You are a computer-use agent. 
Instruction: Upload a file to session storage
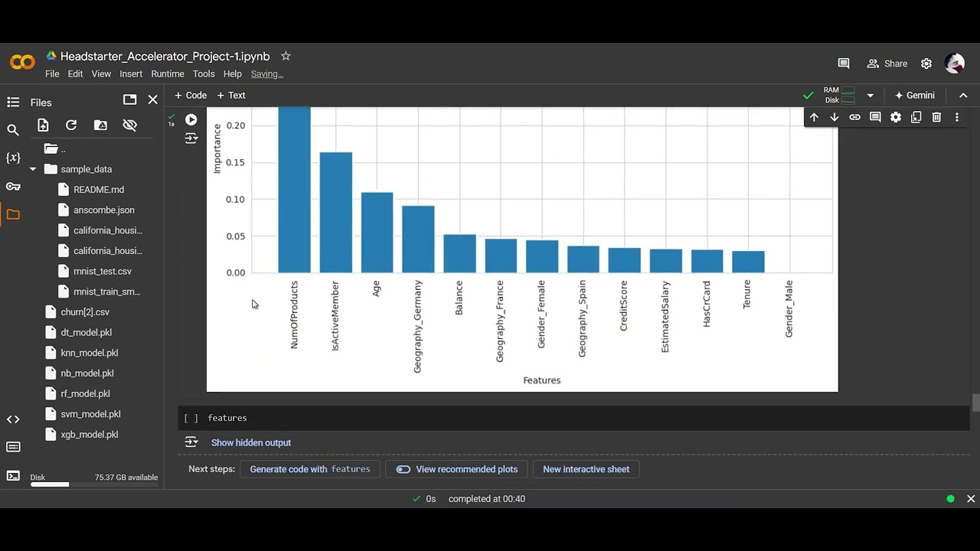click(43, 125)
